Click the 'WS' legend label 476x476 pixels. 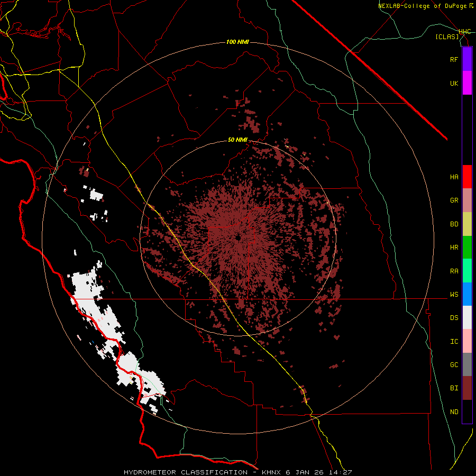[454, 294]
